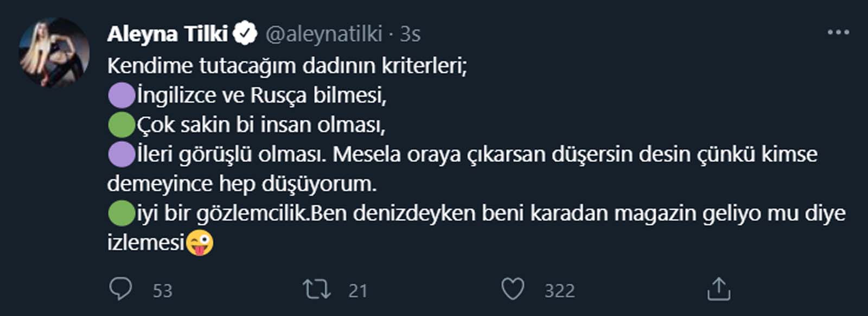Expand reply thread via reply count
Image resolution: width=868 pixels, height=316 pixels.
coord(163,291)
